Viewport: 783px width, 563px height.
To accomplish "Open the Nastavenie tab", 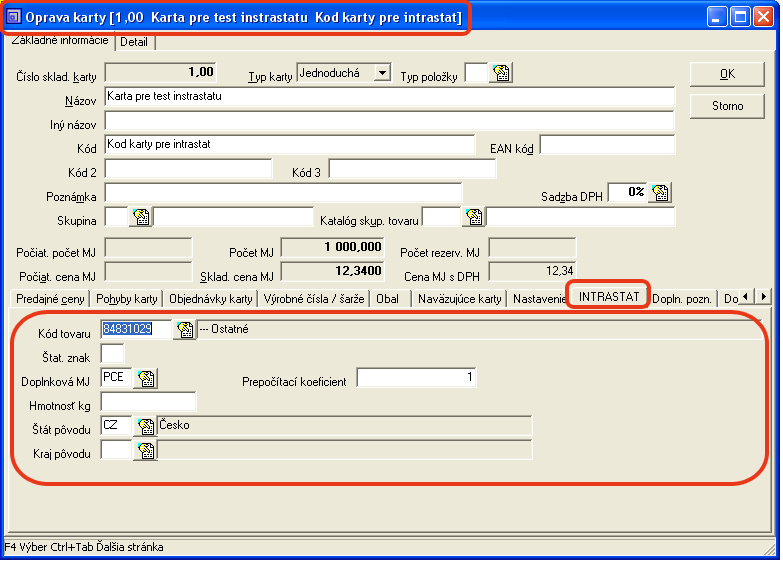I will click(x=538, y=299).
